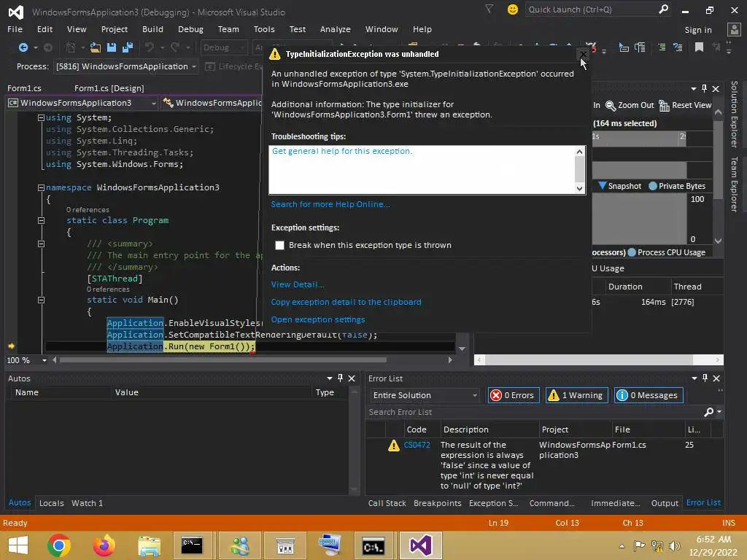Click the uncomment selected lines icon
The height and width of the screenshot is (560, 747).
click(x=678, y=47)
